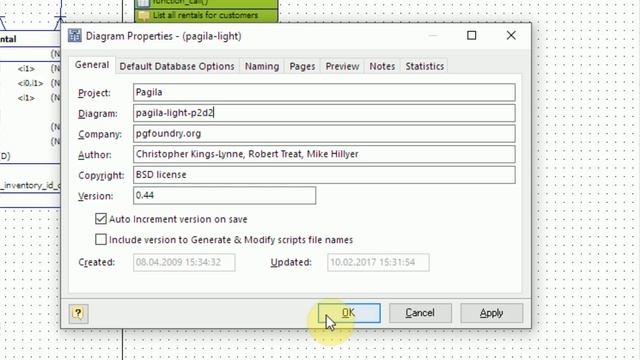This screenshot has width=640, height=360.
Task: Toggle Auto Increment version on save
Action: pyautogui.click(x=100, y=219)
